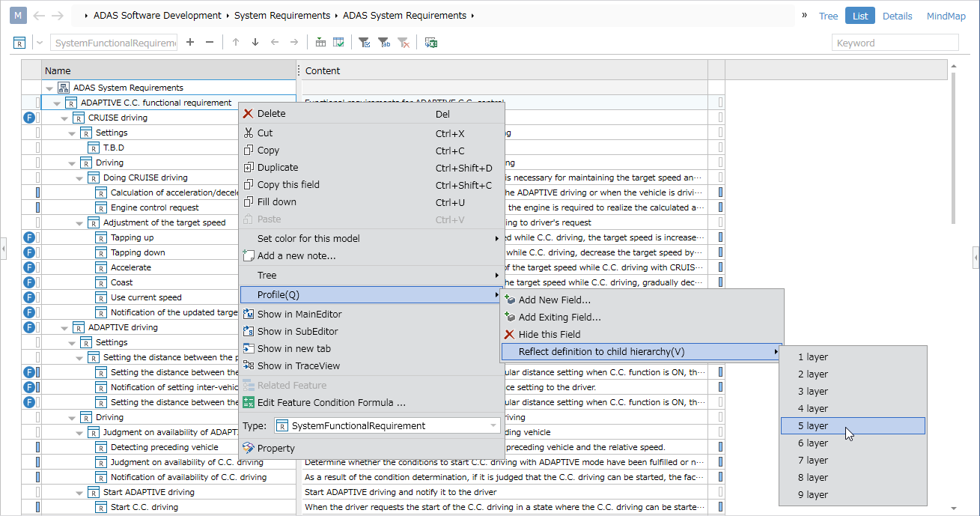
Task: Choose Show in new tab
Action: [x=372, y=348]
